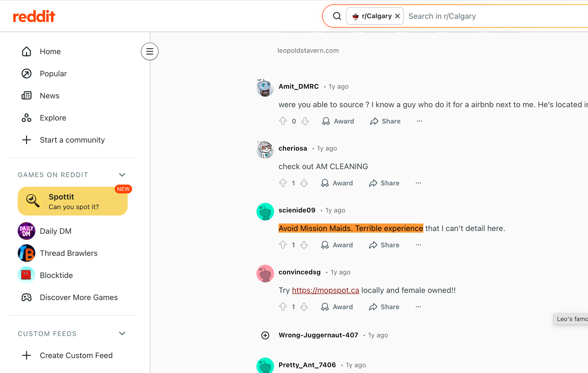Image resolution: width=588 pixels, height=373 pixels.
Task: Open the Spottit game card
Action: (72, 201)
